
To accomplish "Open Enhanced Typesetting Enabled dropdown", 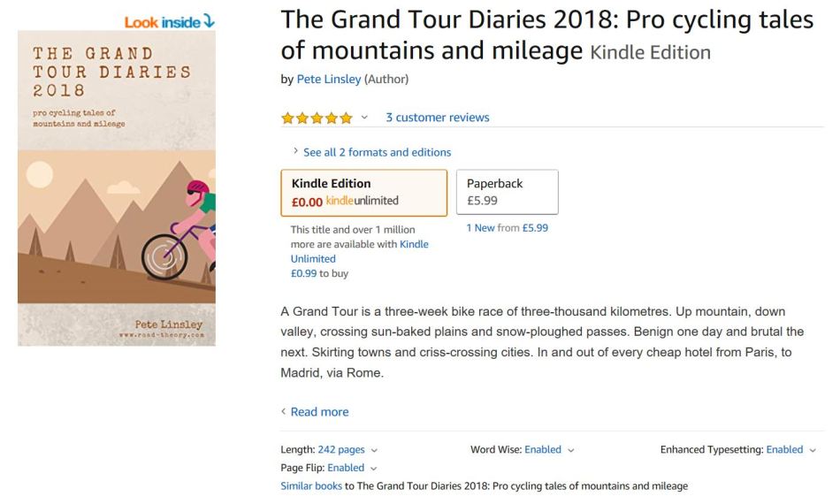I will (790, 450).
